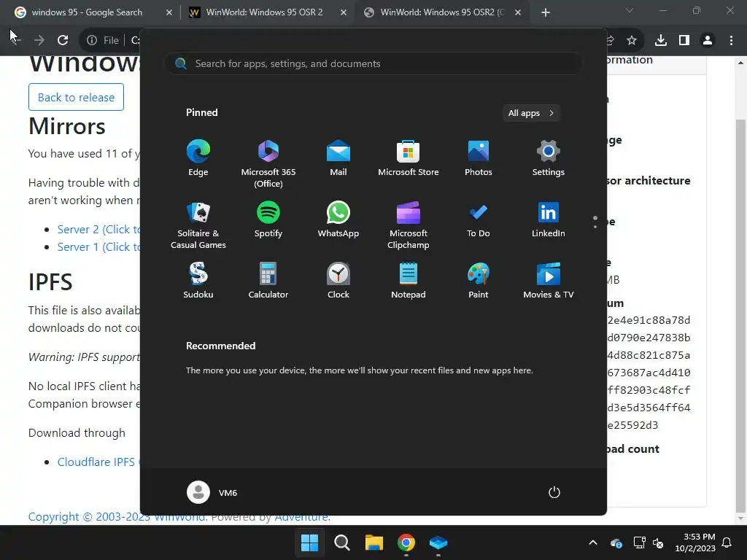Open Paint
The height and width of the screenshot is (560, 747).
(479, 281)
